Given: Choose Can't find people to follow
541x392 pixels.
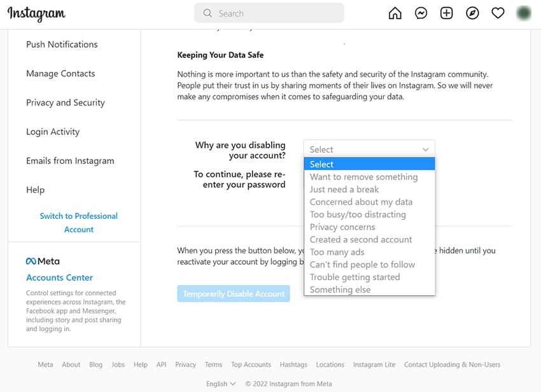Looking at the screenshot, I should pos(369,265).
